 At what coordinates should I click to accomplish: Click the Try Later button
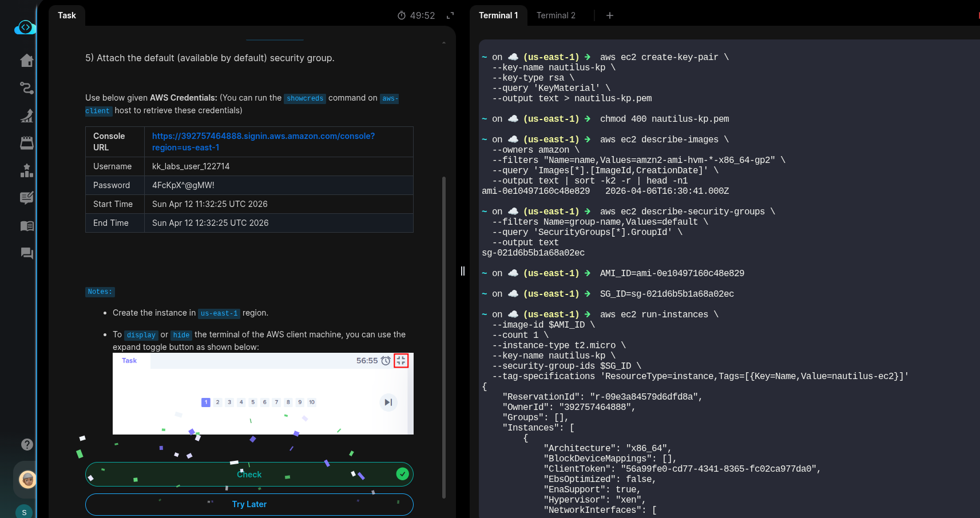[249, 504]
